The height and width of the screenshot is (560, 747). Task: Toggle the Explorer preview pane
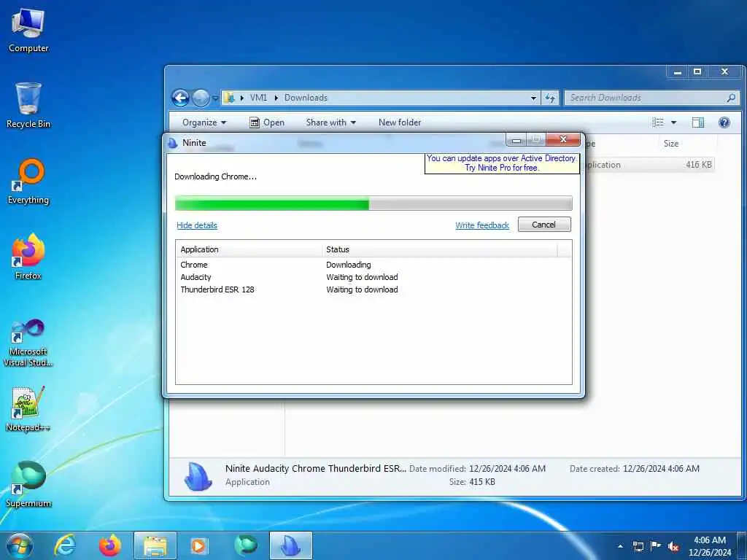(698, 122)
